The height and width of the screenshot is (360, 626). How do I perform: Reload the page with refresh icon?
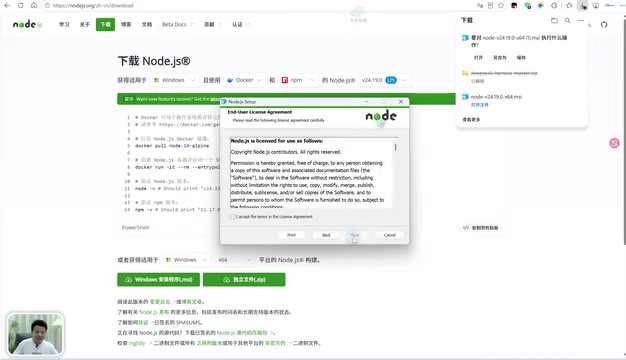coord(21,6)
